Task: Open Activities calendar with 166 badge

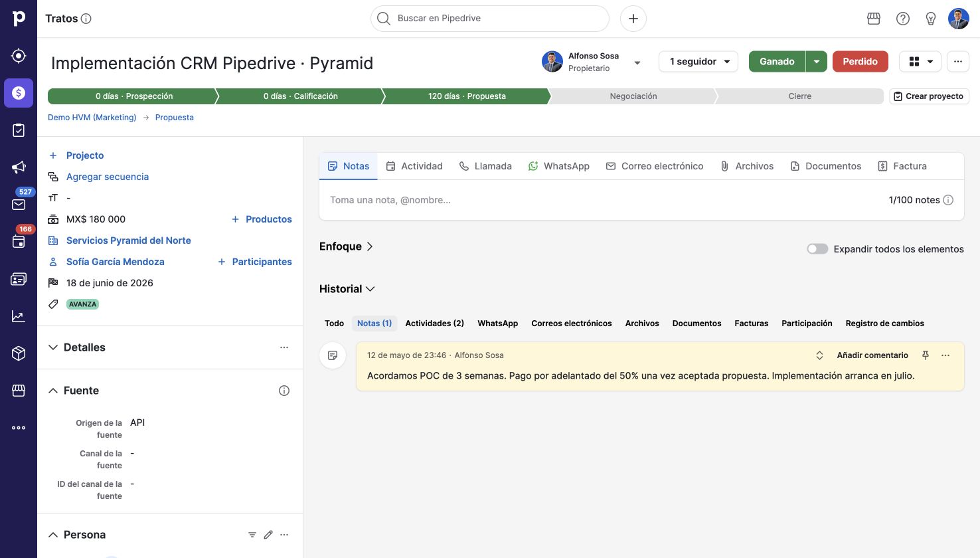Action: coord(19,242)
